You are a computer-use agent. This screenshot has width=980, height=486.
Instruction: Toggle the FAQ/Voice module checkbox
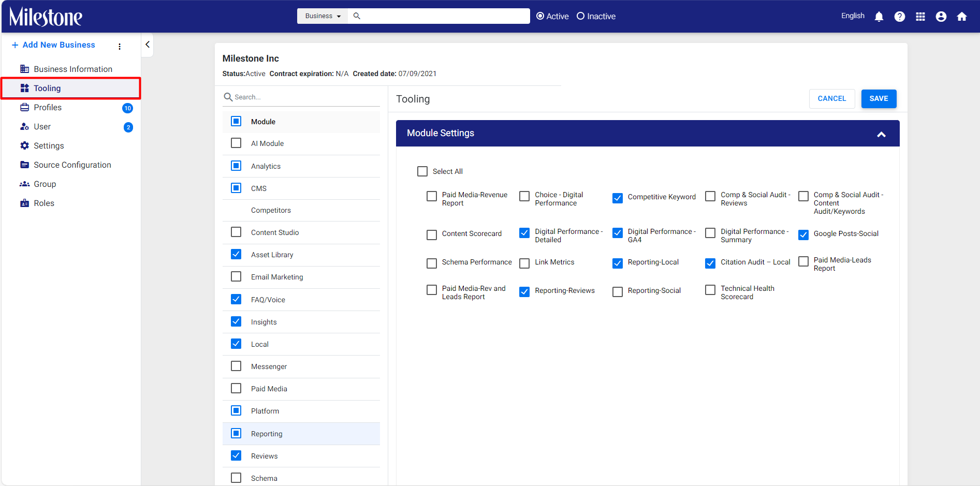tap(236, 299)
